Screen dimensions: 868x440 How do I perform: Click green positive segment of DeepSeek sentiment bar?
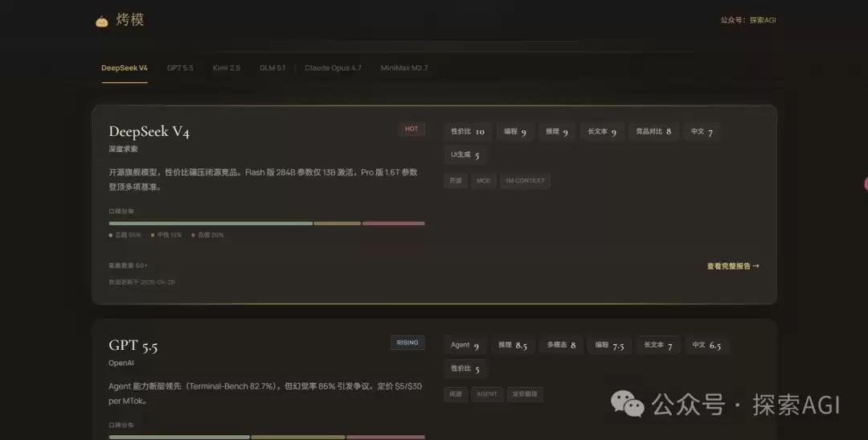coord(211,224)
